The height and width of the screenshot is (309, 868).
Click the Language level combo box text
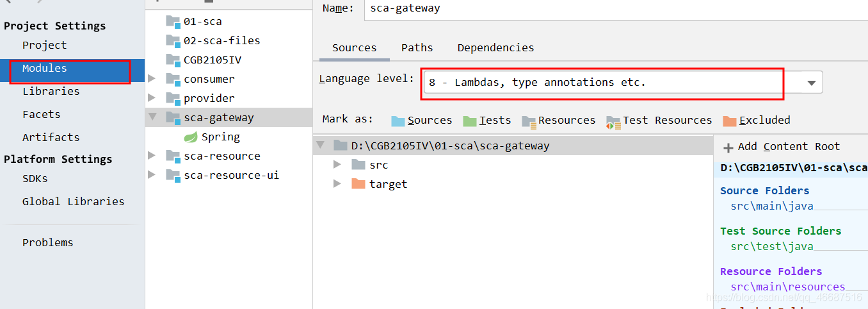point(537,82)
